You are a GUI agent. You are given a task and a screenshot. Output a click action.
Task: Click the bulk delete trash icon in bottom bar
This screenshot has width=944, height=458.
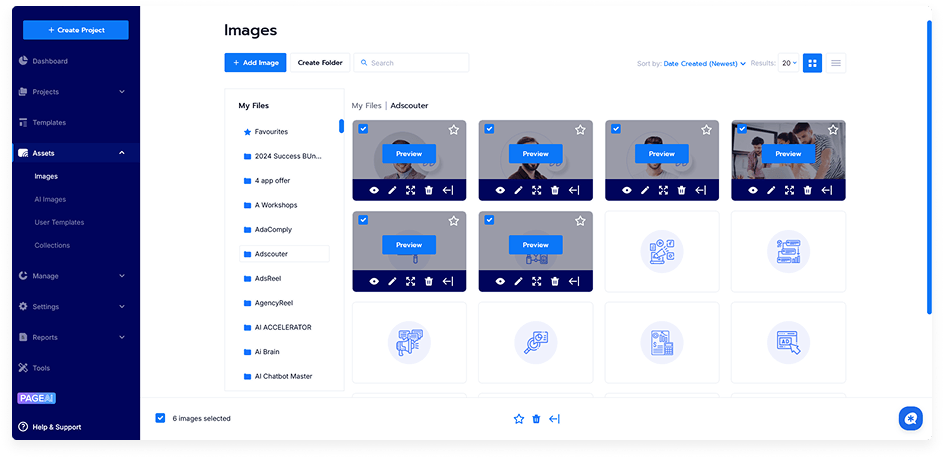(536, 419)
